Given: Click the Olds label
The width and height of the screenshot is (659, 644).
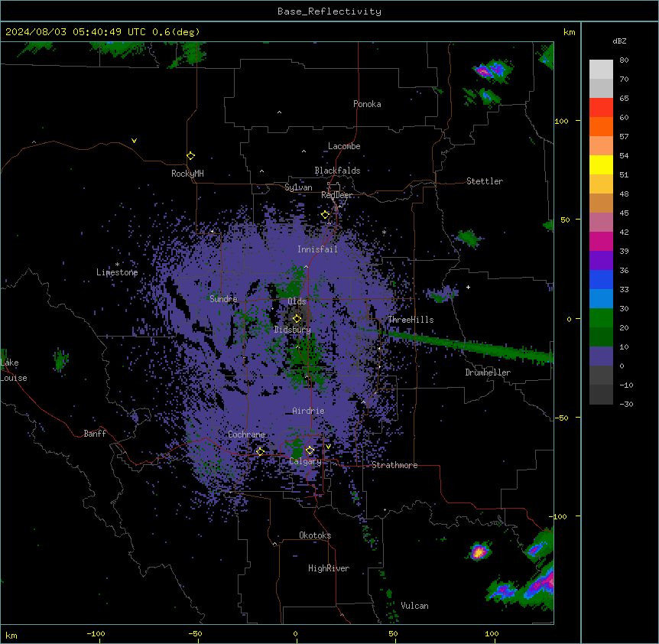Looking at the screenshot, I should (297, 301).
